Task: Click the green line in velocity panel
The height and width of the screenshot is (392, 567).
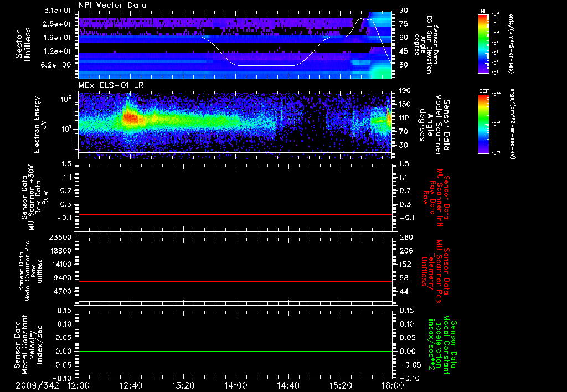Action: click(x=235, y=351)
